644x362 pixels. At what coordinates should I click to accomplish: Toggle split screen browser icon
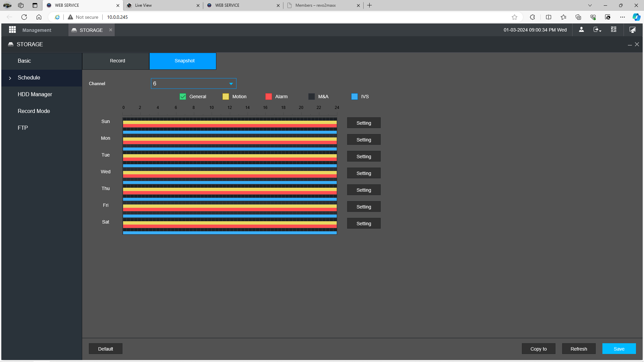pos(549,17)
